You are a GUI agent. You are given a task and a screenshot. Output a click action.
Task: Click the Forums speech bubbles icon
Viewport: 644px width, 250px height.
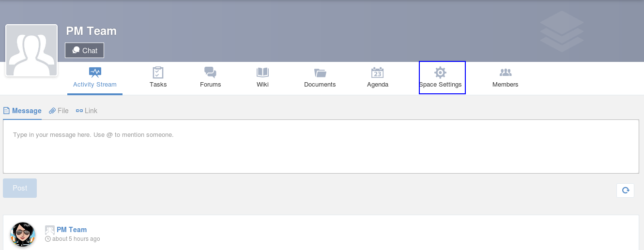[x=210, y=73]
